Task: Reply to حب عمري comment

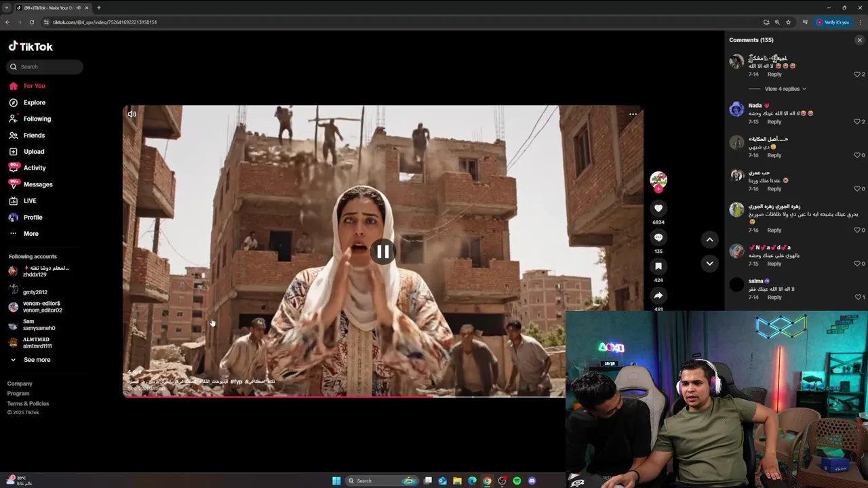Action: pyautogui.click(x=774, y=189)
